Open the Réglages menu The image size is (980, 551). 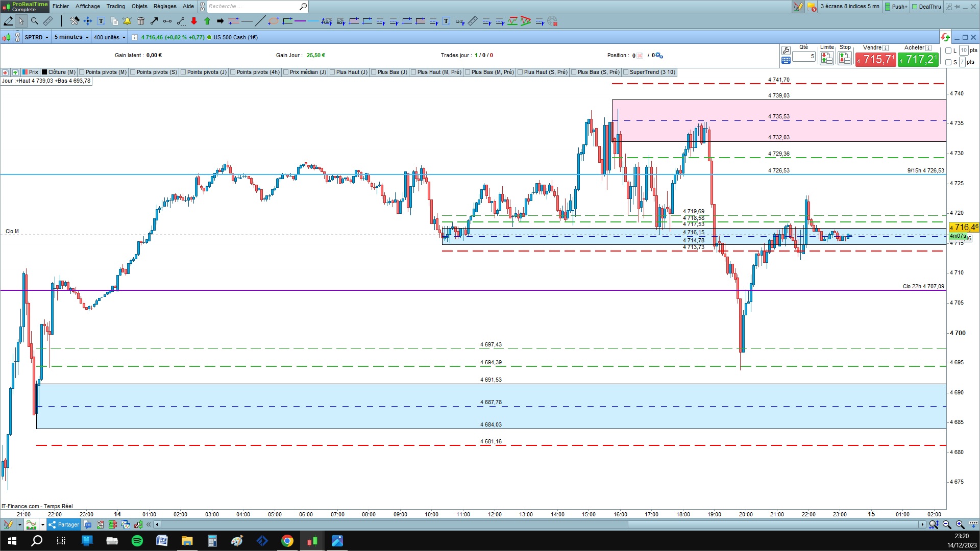165,6
